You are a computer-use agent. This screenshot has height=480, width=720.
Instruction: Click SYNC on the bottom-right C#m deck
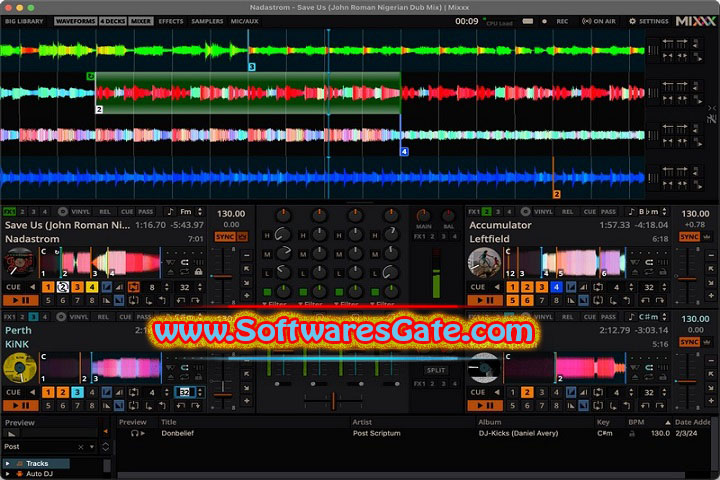(x=689, y=342)
